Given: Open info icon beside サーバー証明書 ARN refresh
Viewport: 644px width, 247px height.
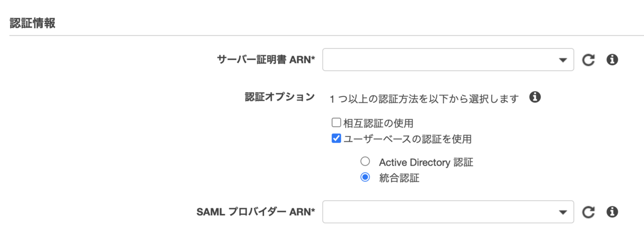Looking at the screenshot, I should (x=612, y=59).
